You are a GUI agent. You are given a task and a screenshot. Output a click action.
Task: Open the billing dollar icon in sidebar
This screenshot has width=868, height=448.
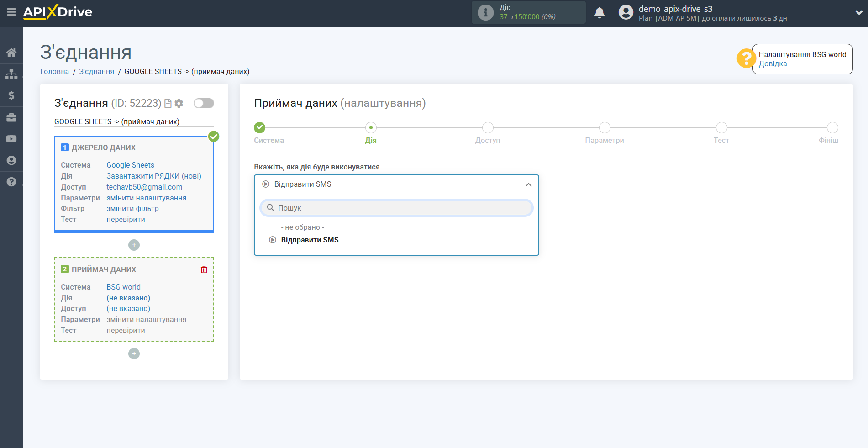(x=11, y=95)
